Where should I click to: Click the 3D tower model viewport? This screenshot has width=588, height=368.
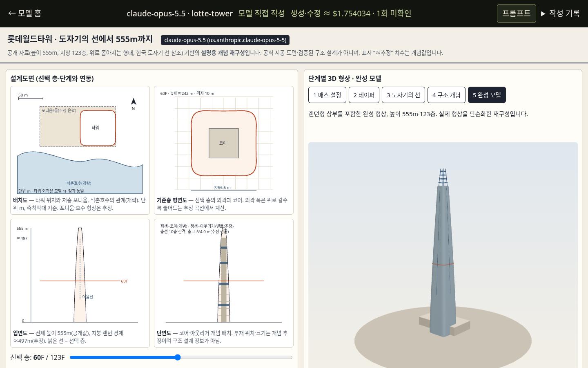pyautogui.click(x=443, y=255)
